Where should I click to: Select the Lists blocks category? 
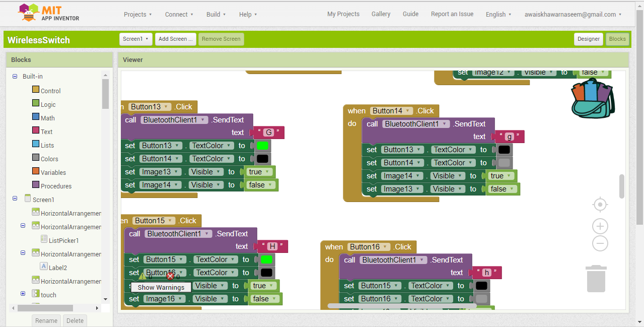point(47,145)
